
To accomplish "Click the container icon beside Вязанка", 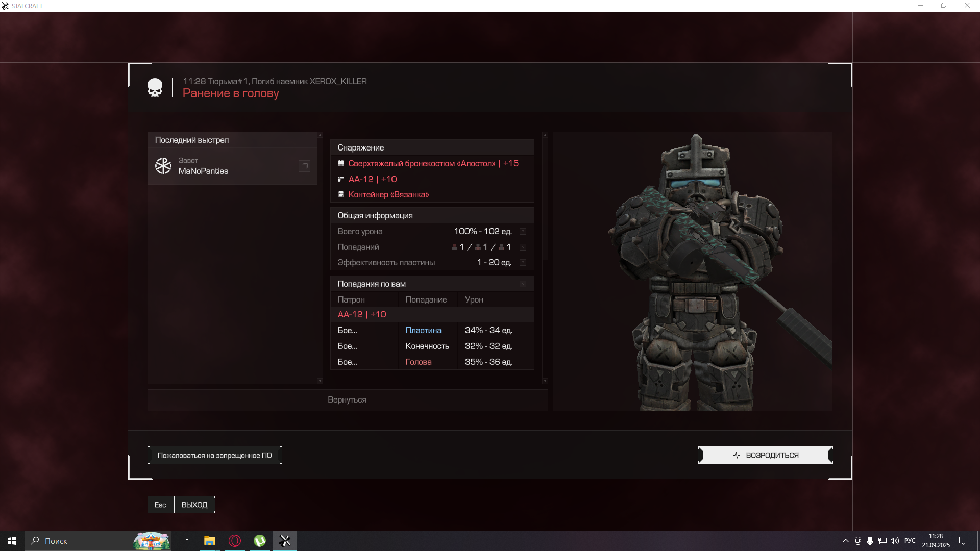I will [341, 195].
